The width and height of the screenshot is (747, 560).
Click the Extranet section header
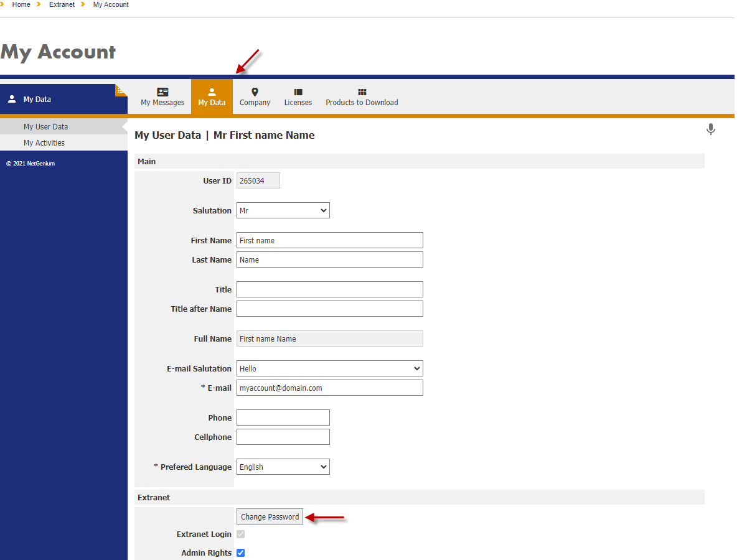tap(420, 497)
